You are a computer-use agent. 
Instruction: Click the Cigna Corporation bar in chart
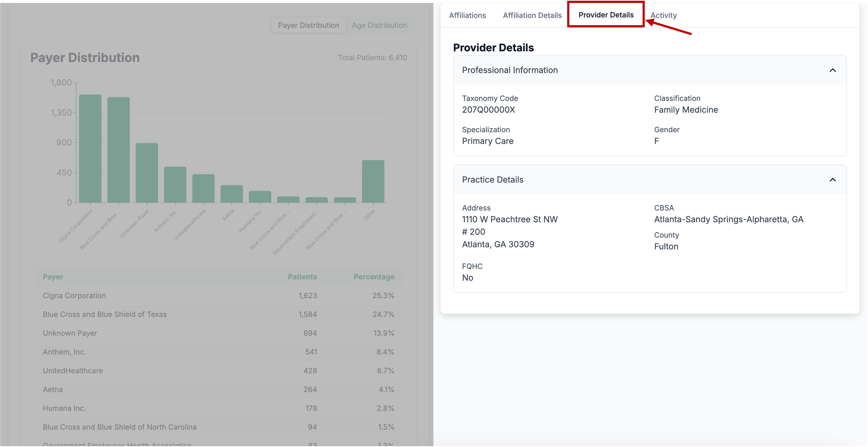pos(90,148)
